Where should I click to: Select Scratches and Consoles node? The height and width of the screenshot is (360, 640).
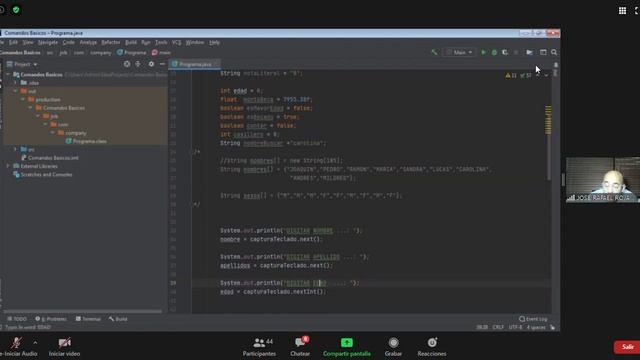[42, 174]
